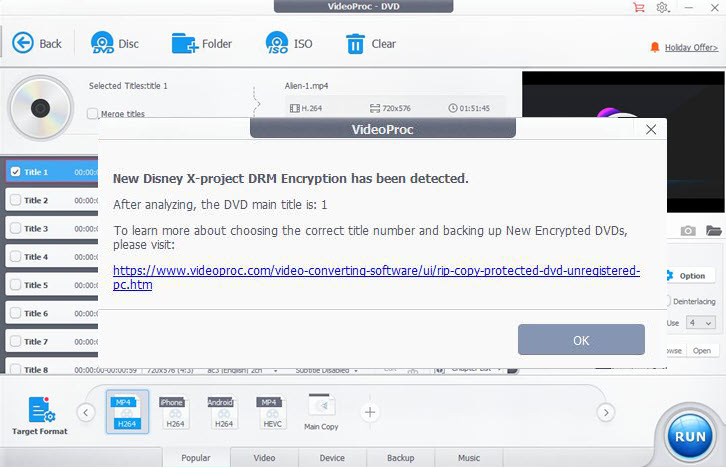Select the Title 5 row label
The height and width of the screenshot is (468, 726).
click(36, 285)
